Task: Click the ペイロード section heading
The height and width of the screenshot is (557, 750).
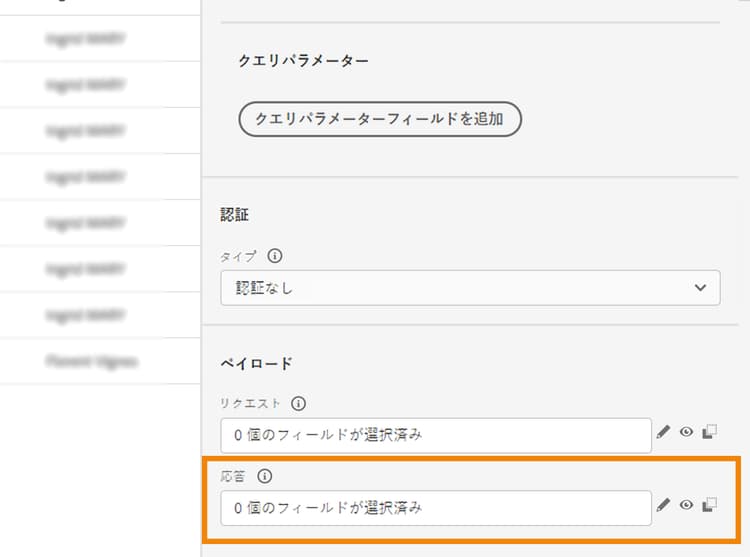Action: 256,363
